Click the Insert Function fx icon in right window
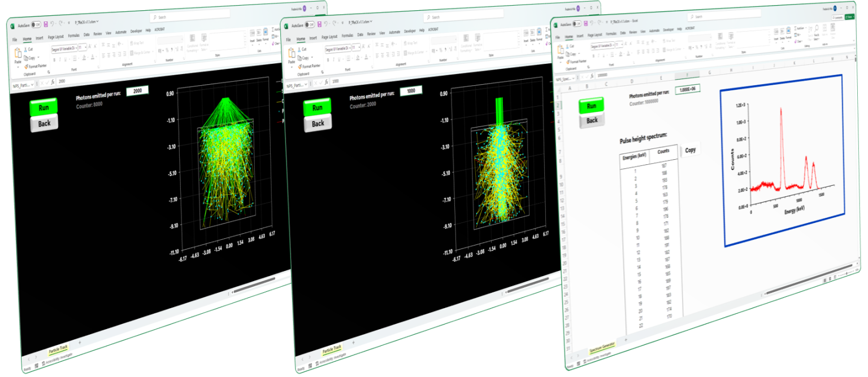 592,76
